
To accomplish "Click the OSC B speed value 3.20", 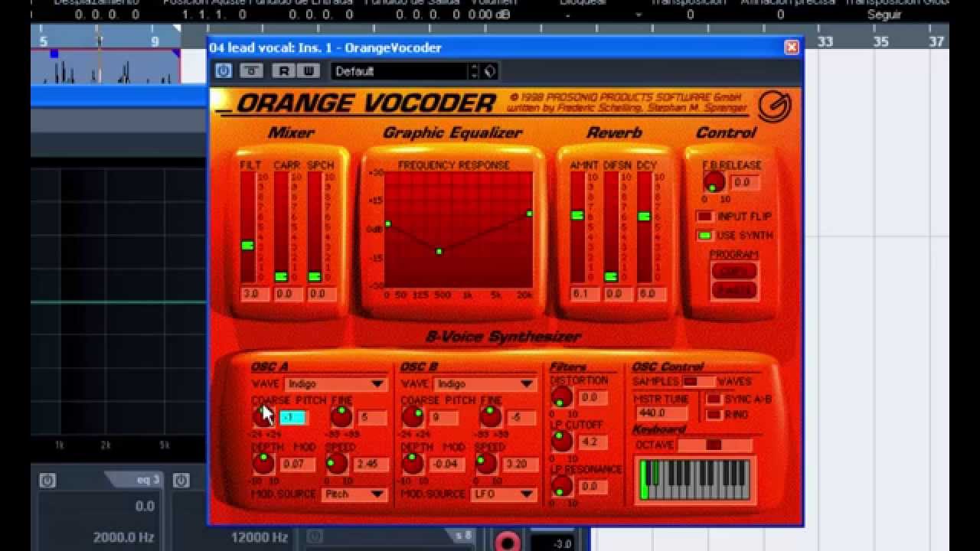I will (520, 464).
